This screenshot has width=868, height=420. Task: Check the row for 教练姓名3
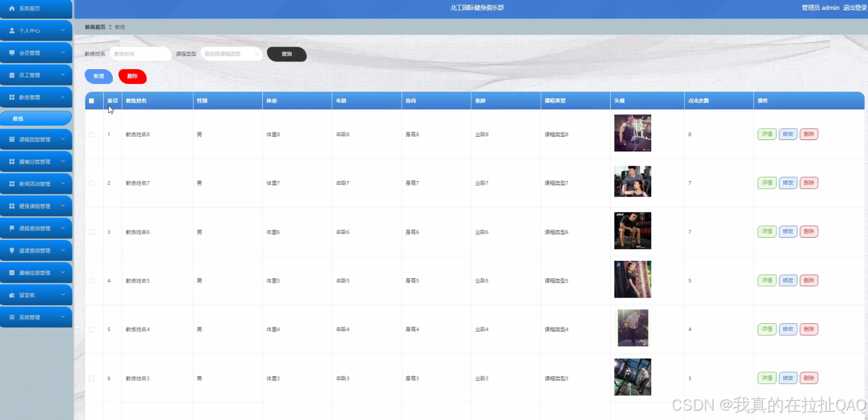coord(92,378)
